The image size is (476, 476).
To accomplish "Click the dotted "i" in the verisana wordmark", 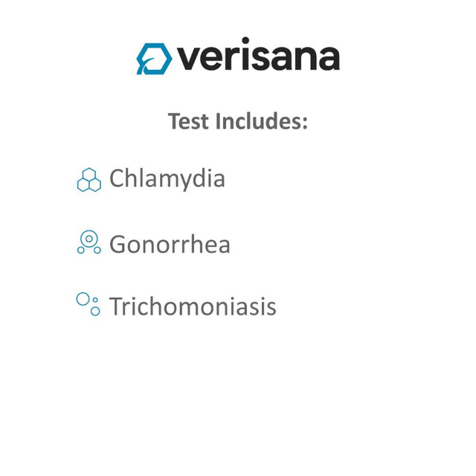I will (245, 54).
